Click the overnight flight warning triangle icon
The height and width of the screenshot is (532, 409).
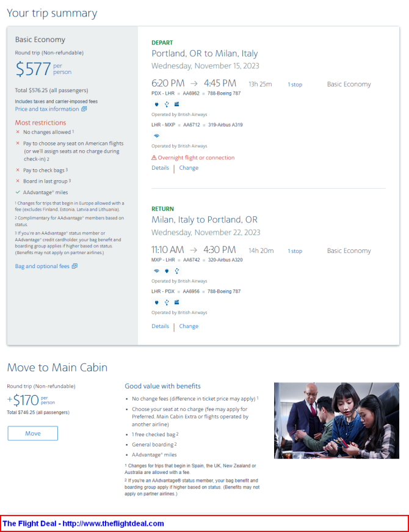tap(154, 158)
